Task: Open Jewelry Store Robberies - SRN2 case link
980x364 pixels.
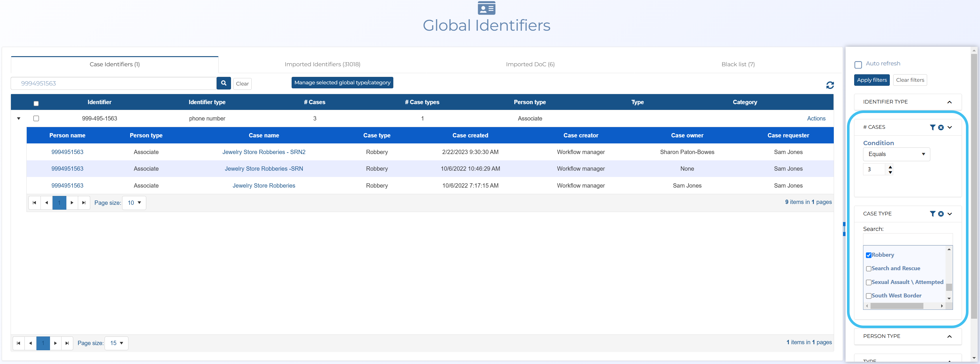Action: 264,152
